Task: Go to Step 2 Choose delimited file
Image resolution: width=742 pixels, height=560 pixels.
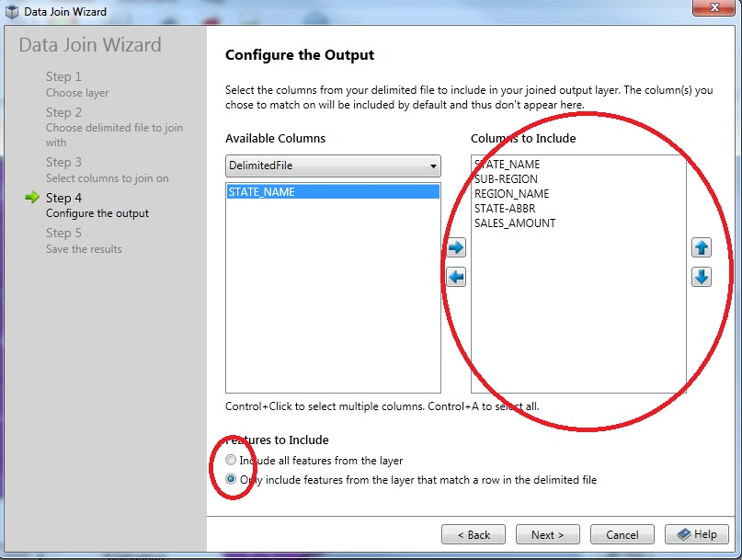Action: point(114,128)
